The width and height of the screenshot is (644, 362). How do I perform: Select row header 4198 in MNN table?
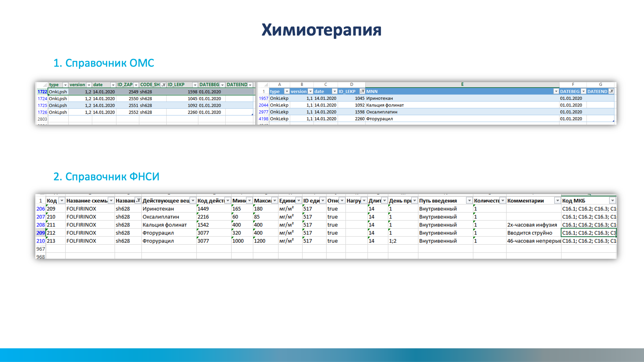(263, 119)
